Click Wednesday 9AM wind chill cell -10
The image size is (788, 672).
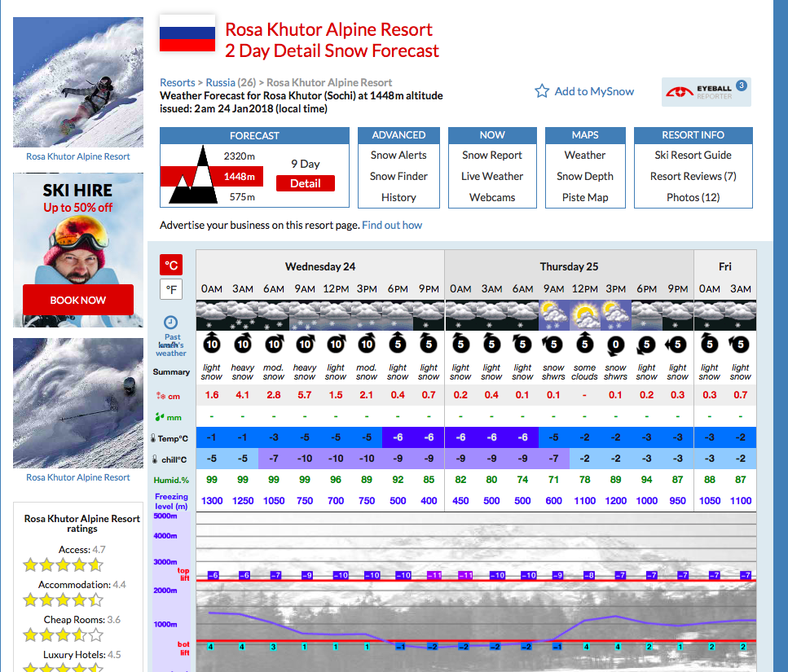click(305, 459)
